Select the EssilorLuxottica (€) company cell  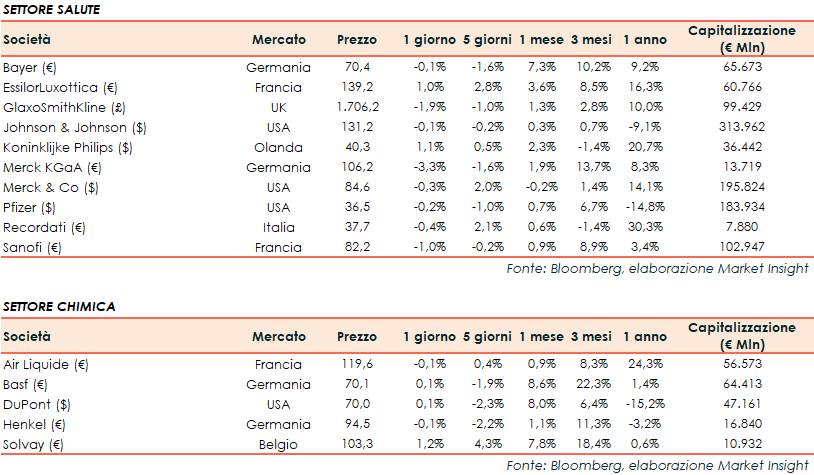click(60, 88)
